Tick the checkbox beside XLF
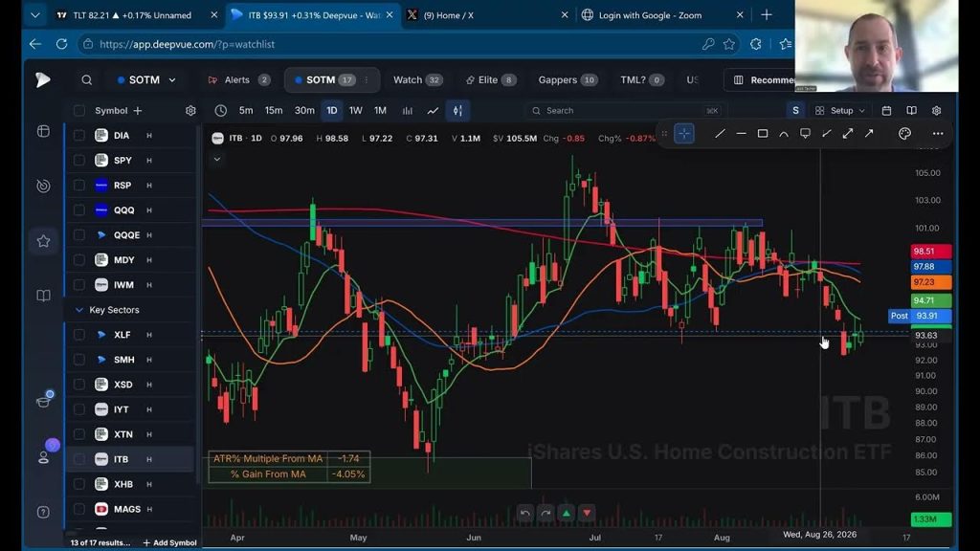980x551 pixels. tap(79, 335)
